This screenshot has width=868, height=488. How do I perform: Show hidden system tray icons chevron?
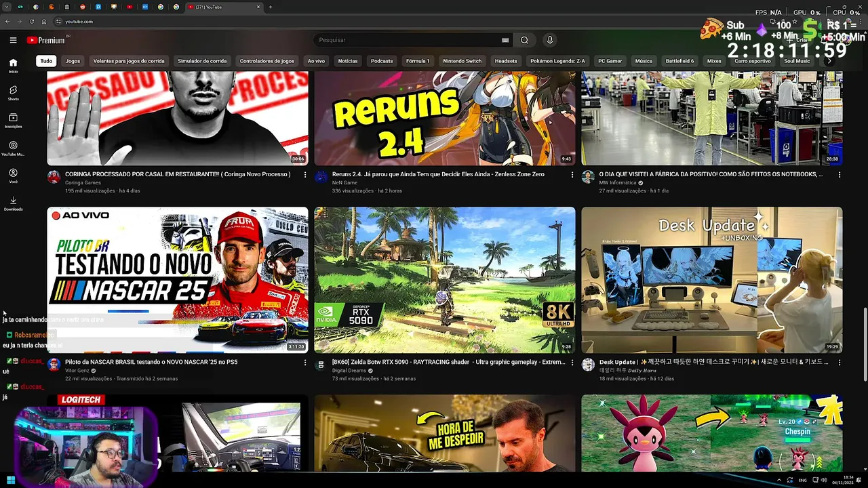coord(778,480)
